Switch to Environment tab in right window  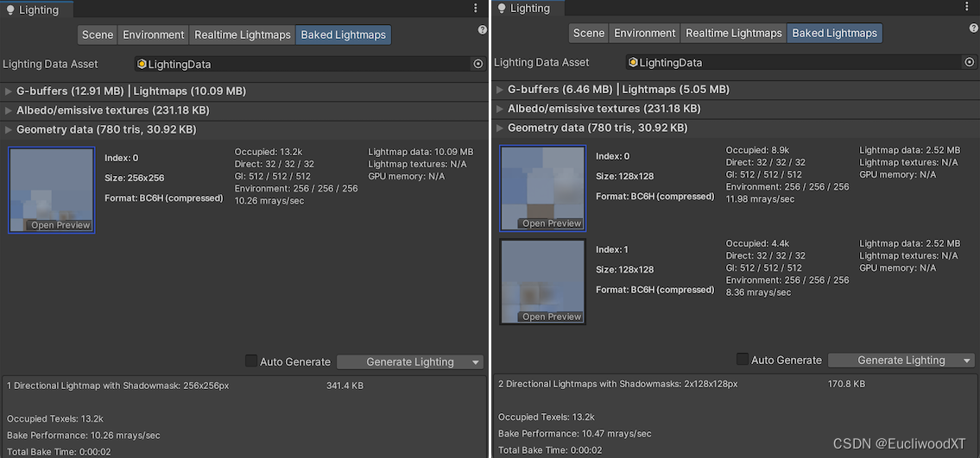[x=645, y=33]
